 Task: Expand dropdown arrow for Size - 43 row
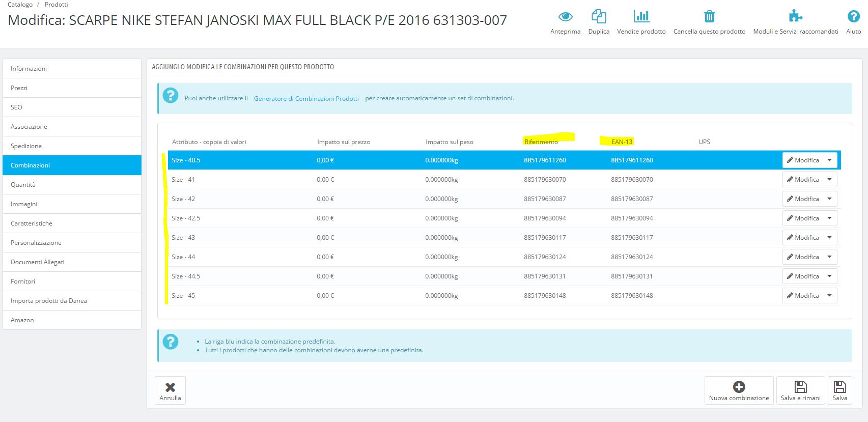pyautogui.click(x=830, y=238)
